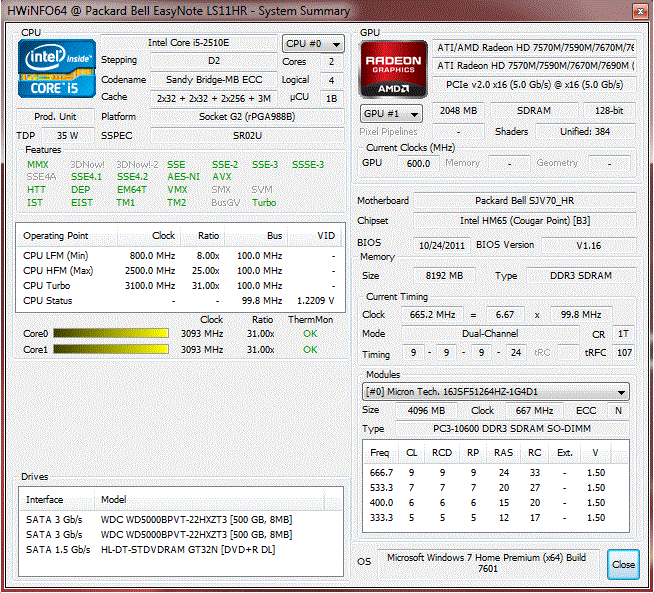Viewport: 654px width, 593px height.
Task: Click the Core1 clock usage bar
Action: [111, 349]
